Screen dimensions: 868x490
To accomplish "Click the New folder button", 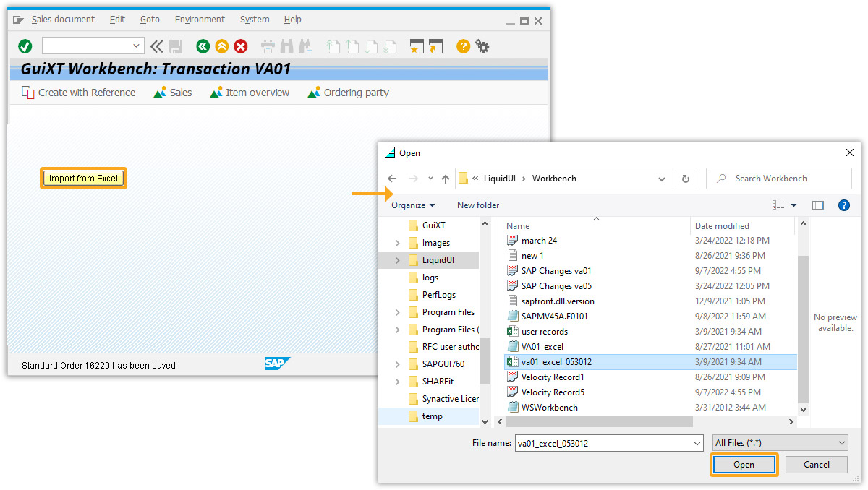I will (478, 205).
